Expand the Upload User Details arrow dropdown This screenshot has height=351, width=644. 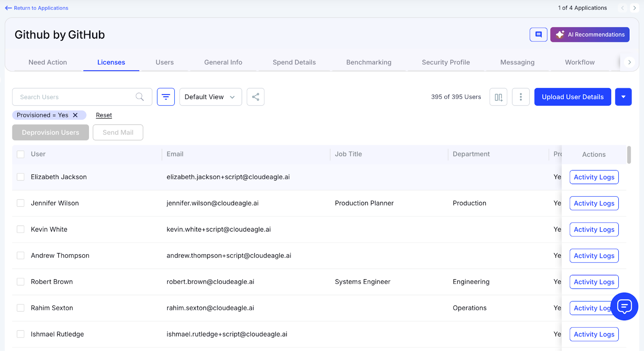click(x=623, y=97)
